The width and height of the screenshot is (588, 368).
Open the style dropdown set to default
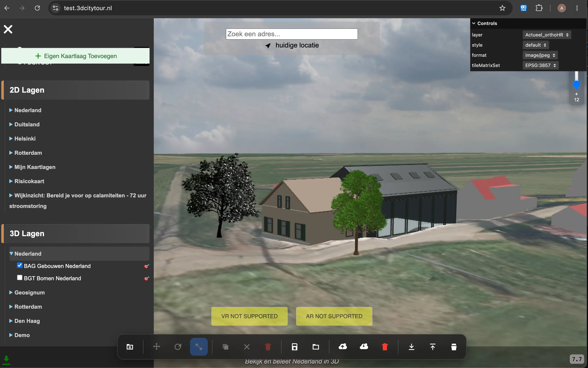(535, 45)
